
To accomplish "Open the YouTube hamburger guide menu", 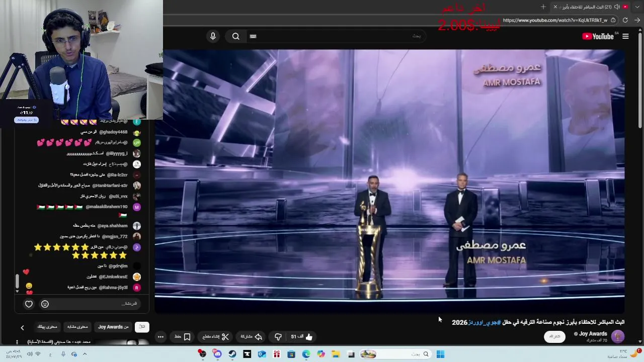I will (625, 36).
